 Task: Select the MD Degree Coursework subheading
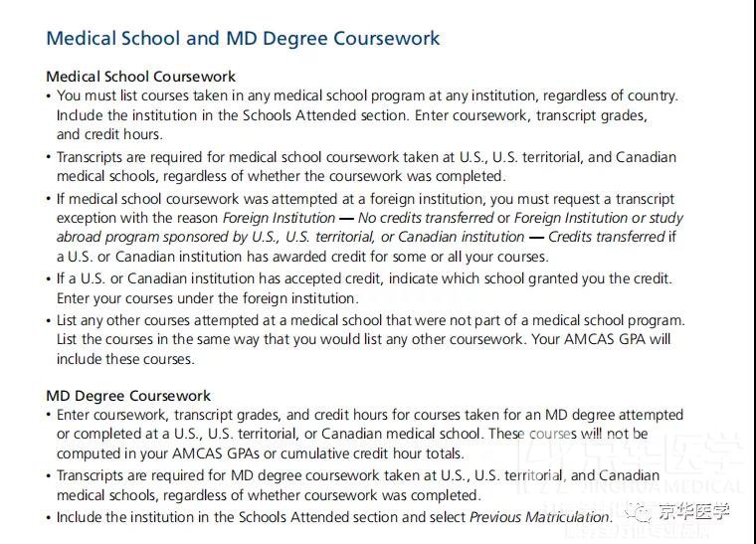click(128, 396)
